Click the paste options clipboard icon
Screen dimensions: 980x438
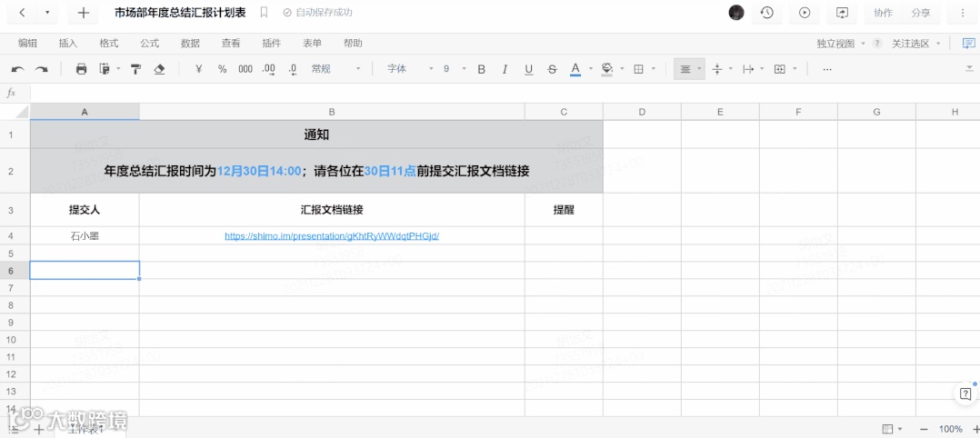(105, 69)
